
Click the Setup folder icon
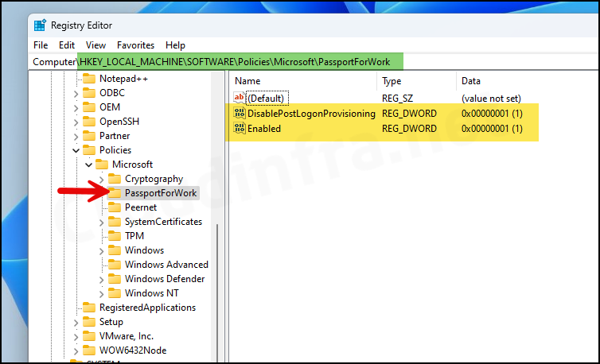(x=89, y=323)
